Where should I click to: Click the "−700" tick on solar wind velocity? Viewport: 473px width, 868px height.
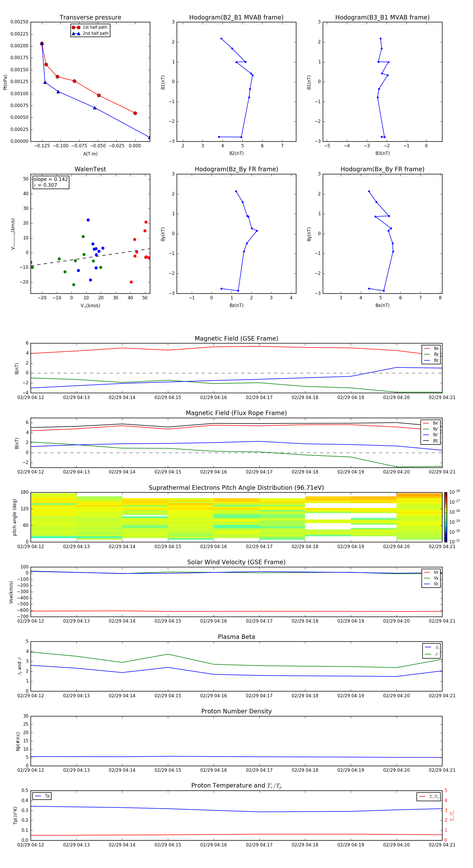pos(22,617)
